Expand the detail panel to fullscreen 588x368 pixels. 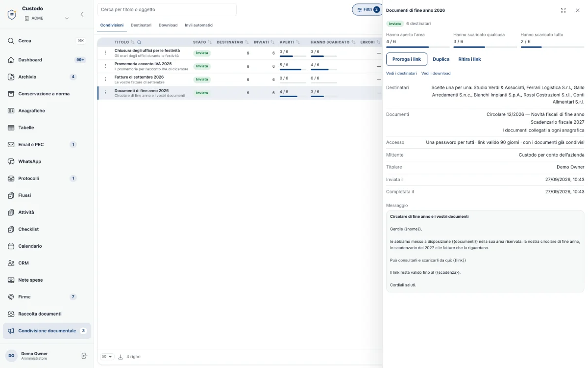pyautogui.click(x=563, y=10)
